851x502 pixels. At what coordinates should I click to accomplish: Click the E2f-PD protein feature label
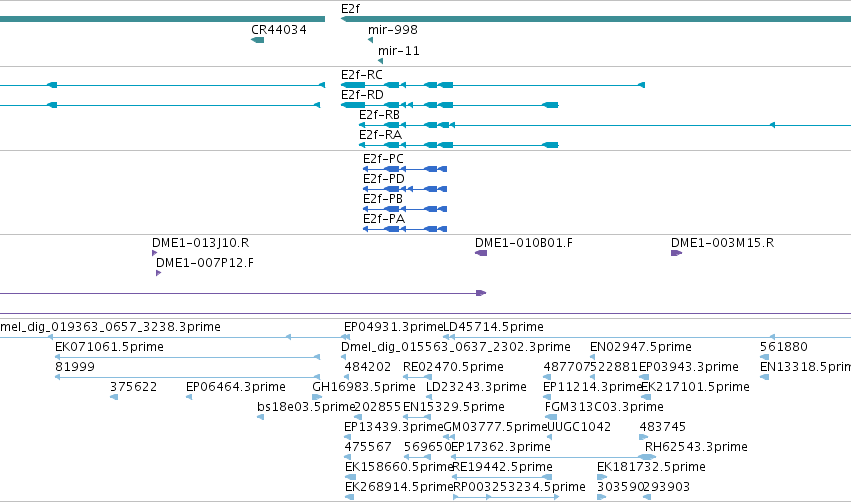click(x=384, y=179)
